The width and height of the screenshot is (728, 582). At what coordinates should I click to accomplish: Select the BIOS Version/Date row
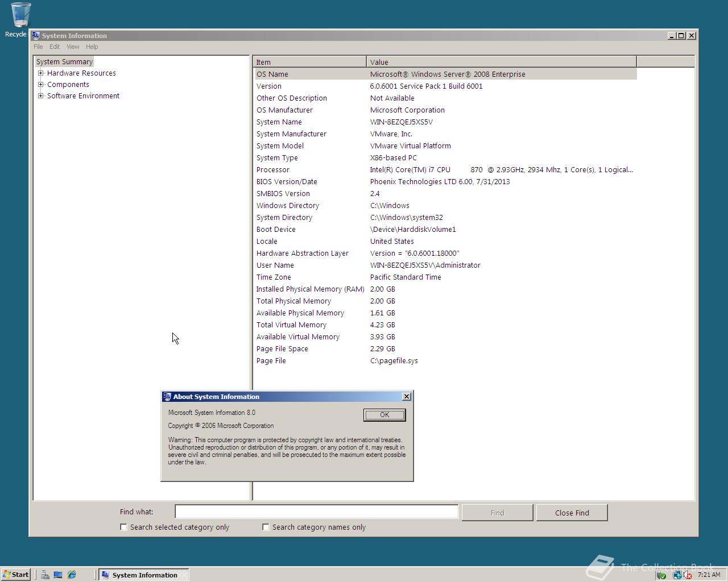click(x=445, y=181)
